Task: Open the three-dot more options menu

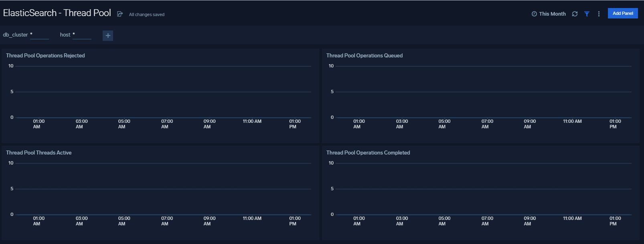Action: click(x=599, y=14)
